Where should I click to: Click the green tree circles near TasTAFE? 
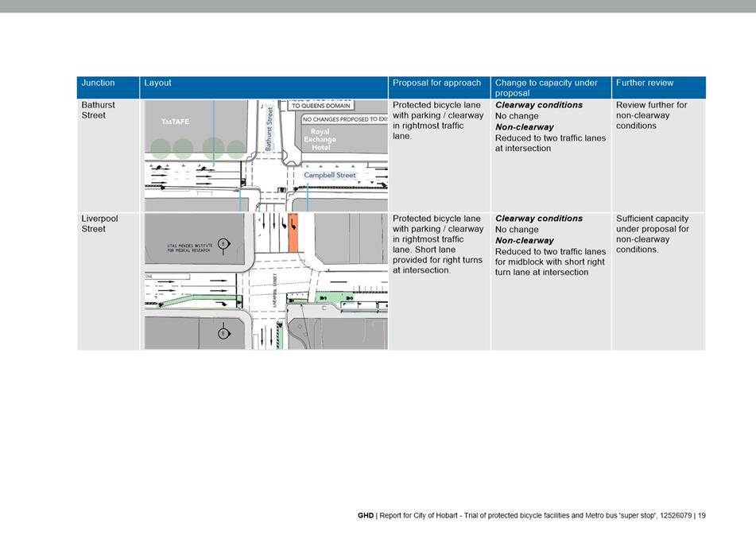pyautogui.click(x=198, y=148)
